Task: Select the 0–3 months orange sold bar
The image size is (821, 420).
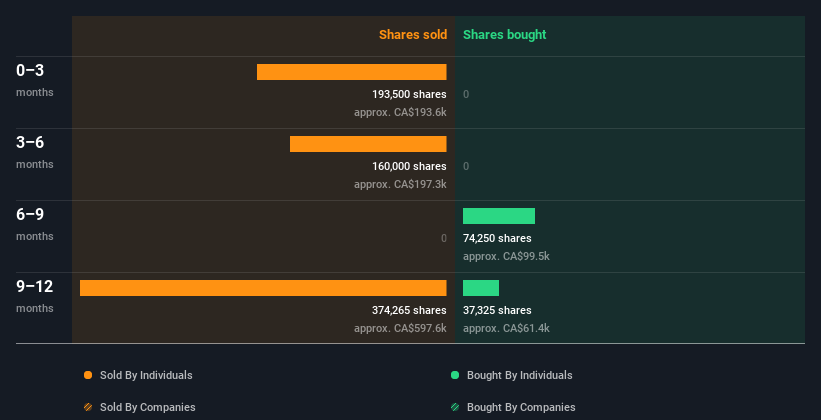Action: click(351, 72)
